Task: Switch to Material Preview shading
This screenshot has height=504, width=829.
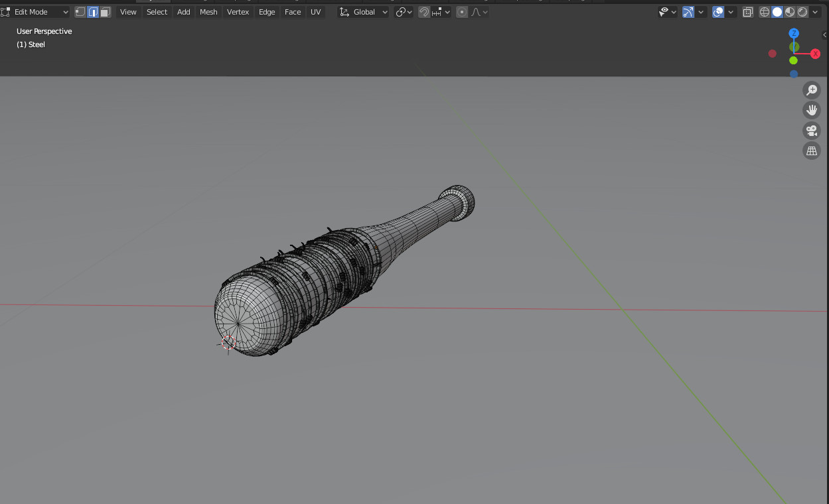Action: tap(790, 11)
